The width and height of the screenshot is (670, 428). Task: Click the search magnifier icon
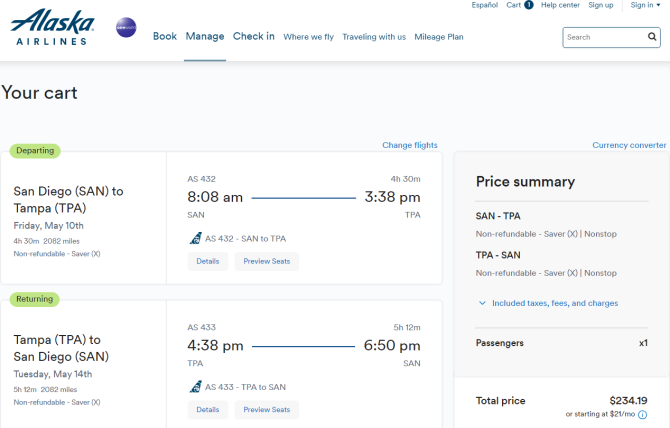pos(652,37)
